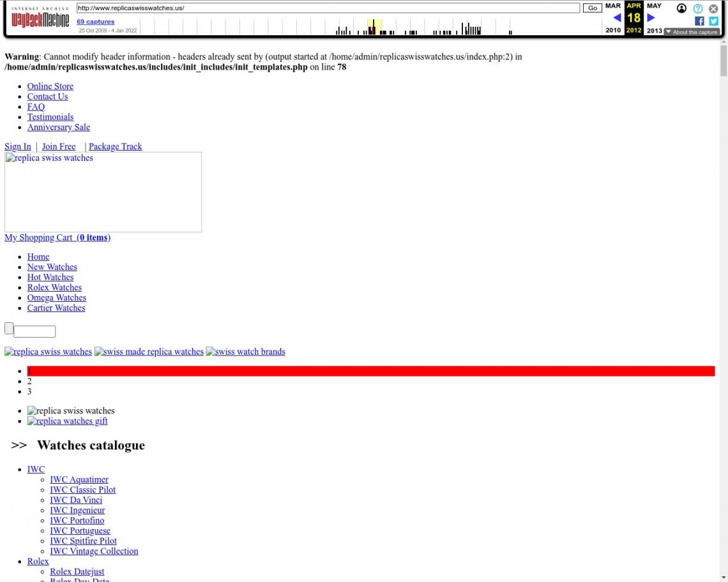Open IWC Spitfire Pilot subcategory
This screenshot has width=728, height=582.
pos(83,541)
